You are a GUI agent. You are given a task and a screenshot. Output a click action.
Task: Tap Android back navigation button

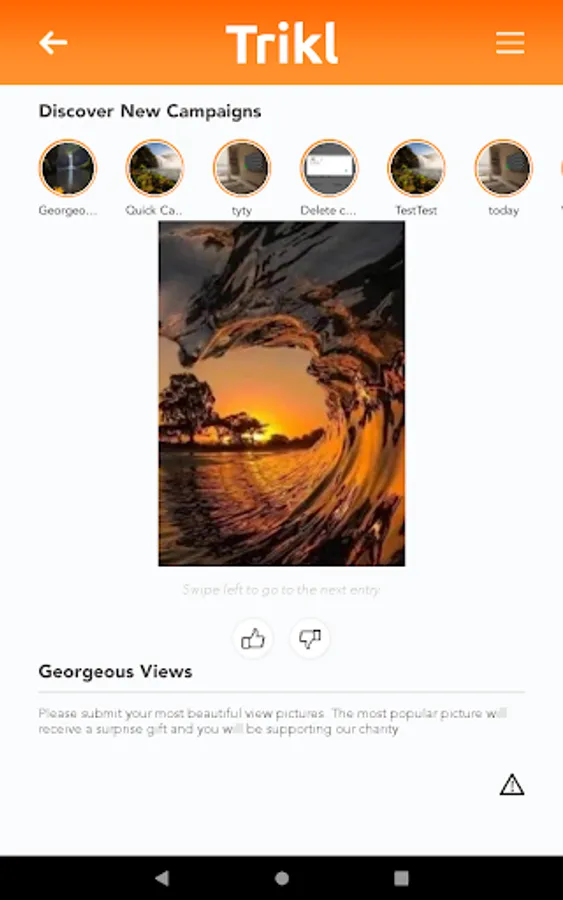point(162,878)
